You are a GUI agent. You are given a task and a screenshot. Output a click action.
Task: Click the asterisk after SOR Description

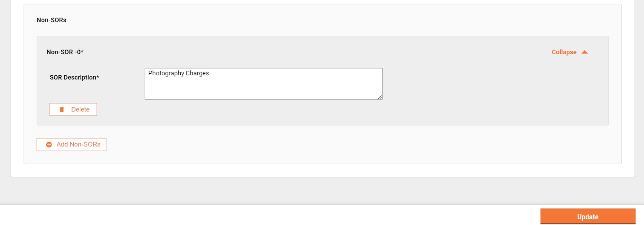coord(98,77)
